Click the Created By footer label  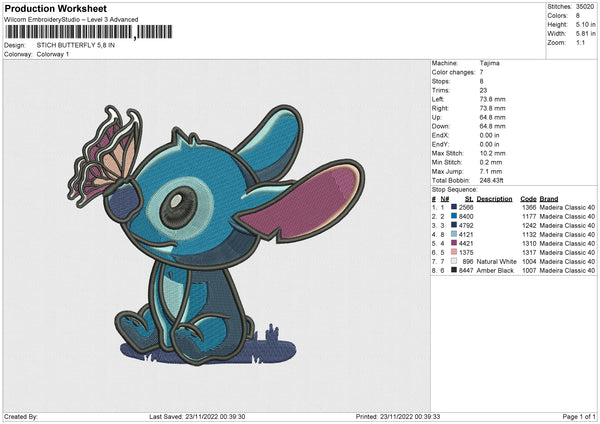point(21,417)
